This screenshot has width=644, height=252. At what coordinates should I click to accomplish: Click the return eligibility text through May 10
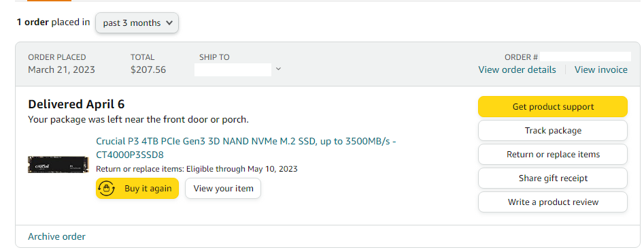pyautogui.click(x=197, y=168)
